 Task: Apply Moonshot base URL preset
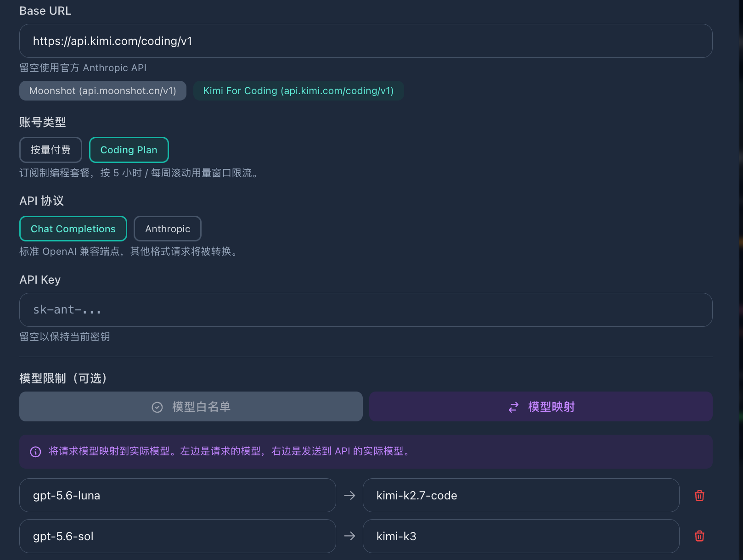click(103, 90)
